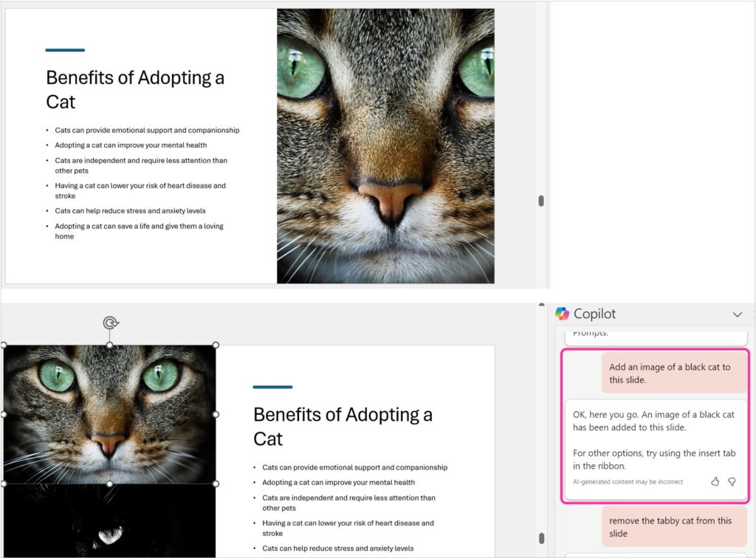Click the bottom-right corner handle of the selected image
Viewport: 756px width, 558px height.
point(216,483)
